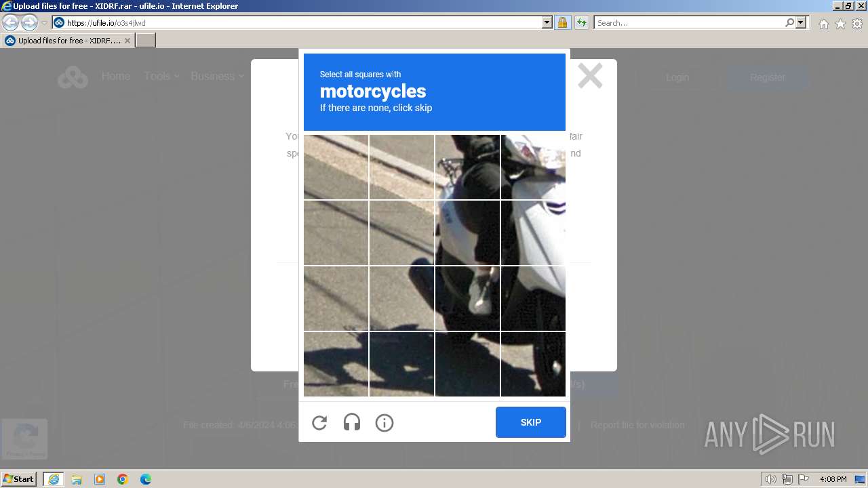Close the ufile.io browser tab
The image size is (868, 488).
[127, 41]
